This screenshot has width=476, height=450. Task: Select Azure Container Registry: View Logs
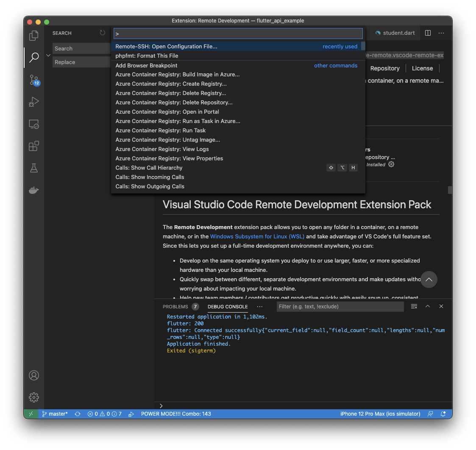click(238, 149)
